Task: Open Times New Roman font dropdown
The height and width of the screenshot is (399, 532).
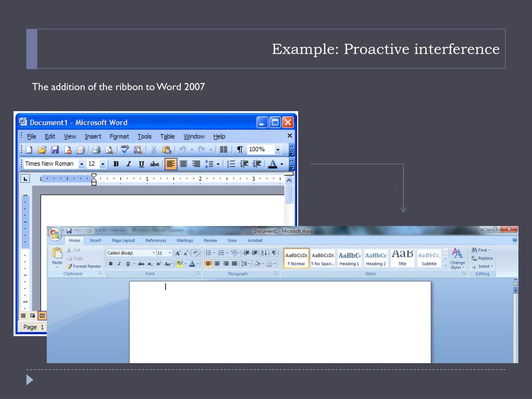Action: tap(82, 164)
